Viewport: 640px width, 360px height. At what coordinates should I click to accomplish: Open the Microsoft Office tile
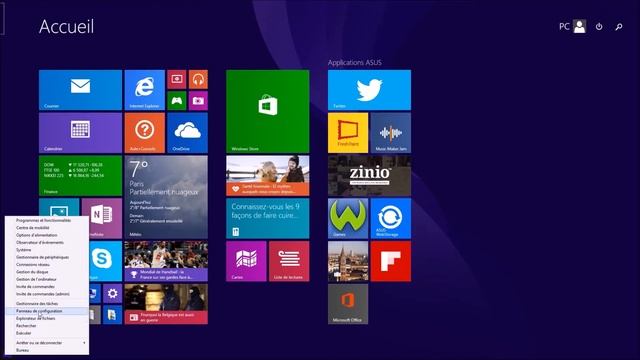[348, 304]
